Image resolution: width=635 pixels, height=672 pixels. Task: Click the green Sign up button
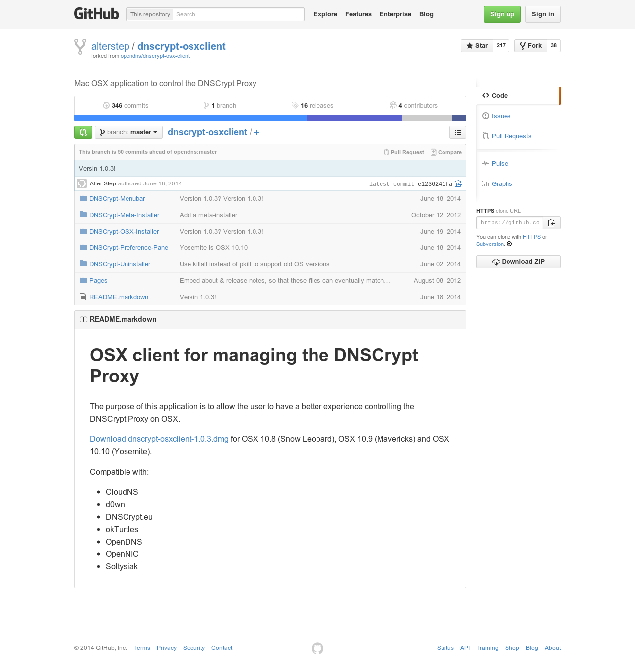(x=502, y=14)
